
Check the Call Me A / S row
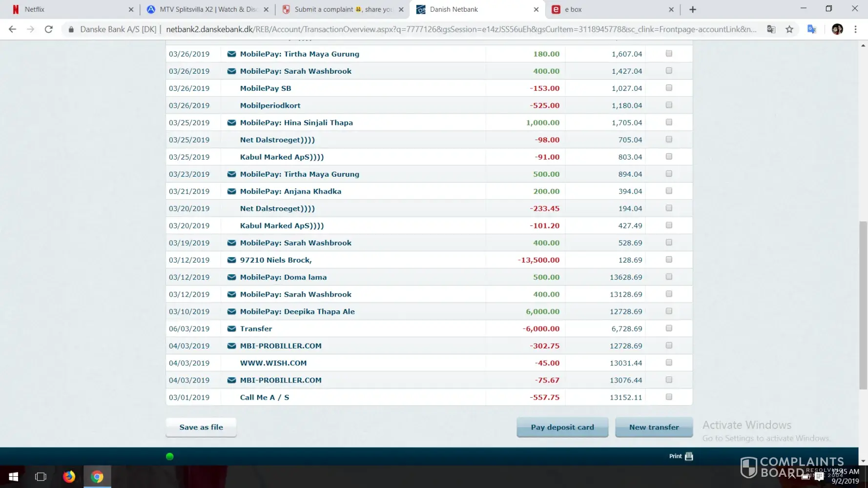pos(669,397)
